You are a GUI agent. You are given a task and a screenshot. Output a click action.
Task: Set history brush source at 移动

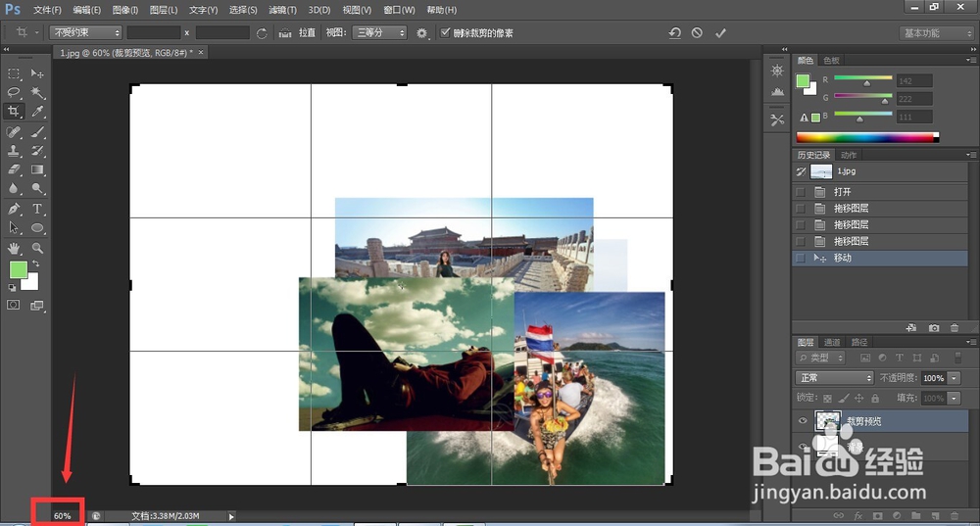[x=800, y=258]
